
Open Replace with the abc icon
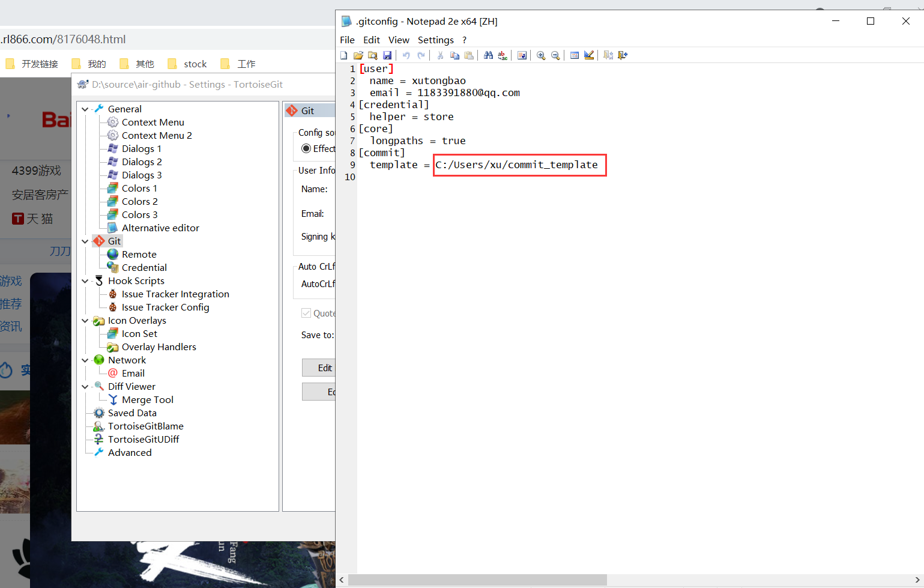tap(503, 55)
